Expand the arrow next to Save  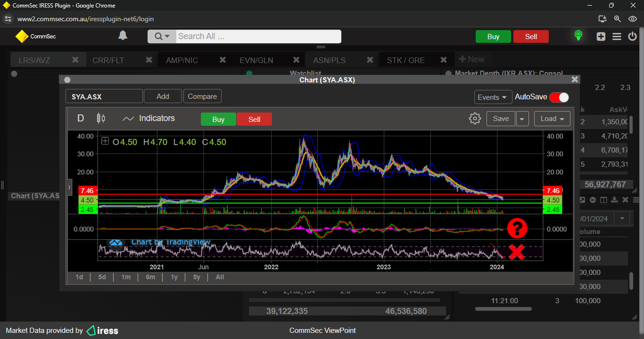[522, 119]
